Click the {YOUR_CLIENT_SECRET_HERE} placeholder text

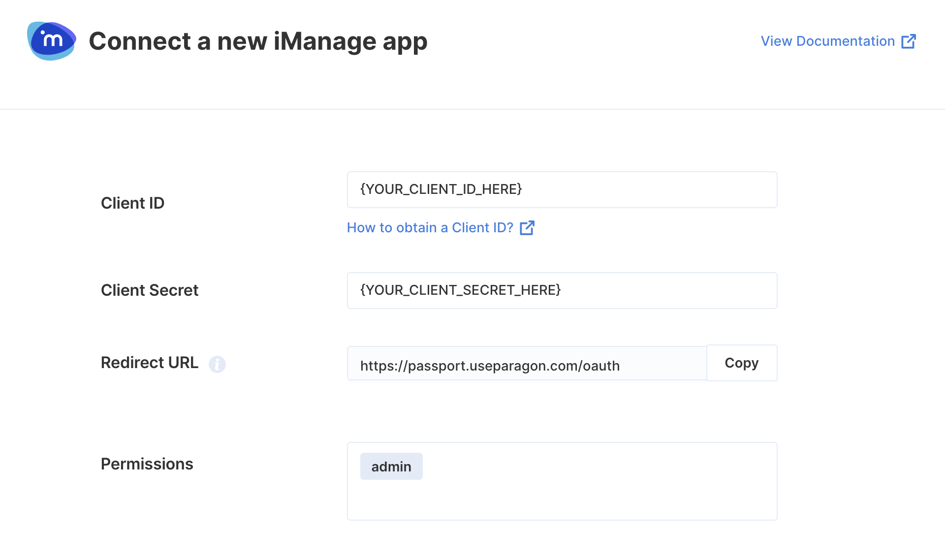461,290
